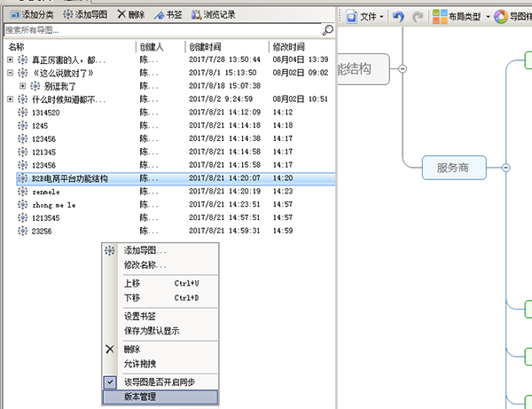Click the 删除 X toolbar button

pyautogui.click(x=130, y=15)
